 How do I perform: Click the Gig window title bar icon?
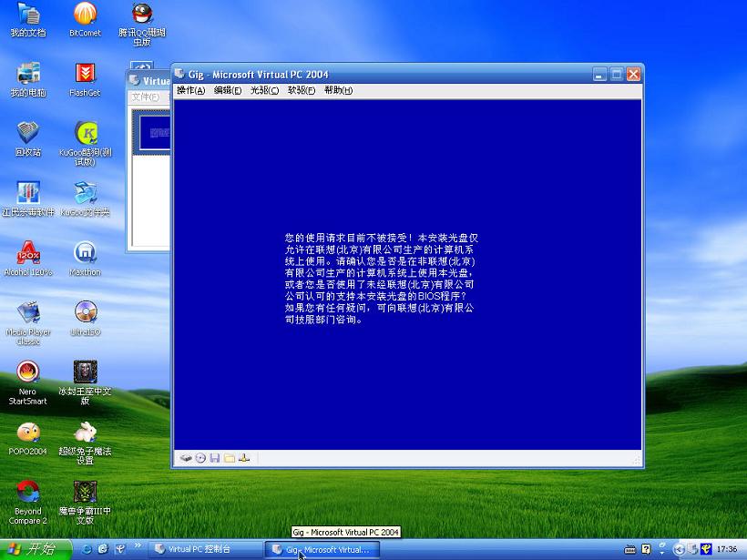point(179,74)
